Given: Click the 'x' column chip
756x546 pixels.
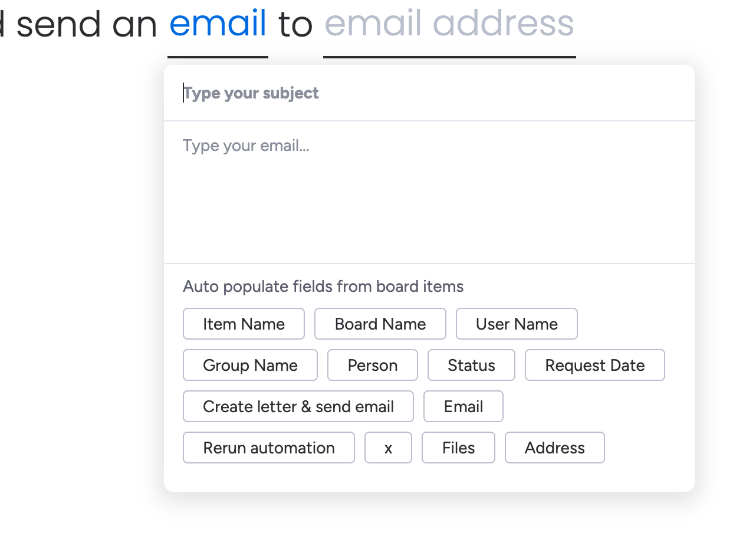Looking at the screenshot, I should tap(388, 448).
